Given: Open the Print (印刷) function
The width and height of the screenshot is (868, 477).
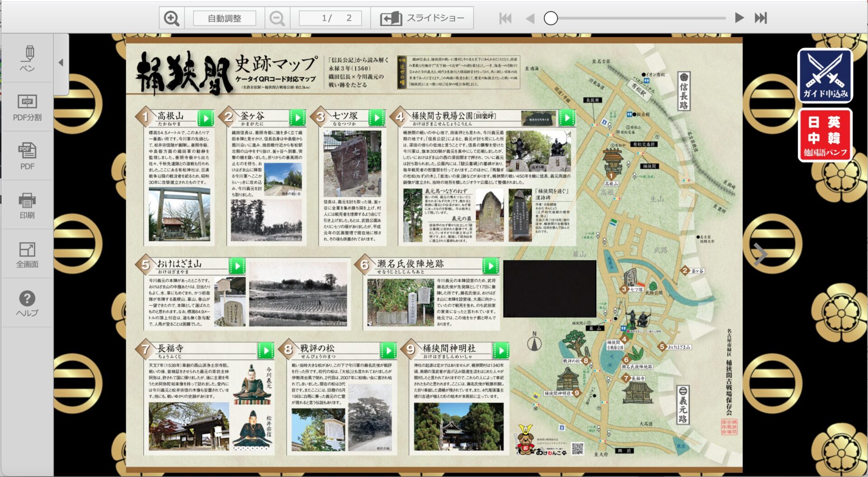Looking at the screenshot, I should 28,206.
